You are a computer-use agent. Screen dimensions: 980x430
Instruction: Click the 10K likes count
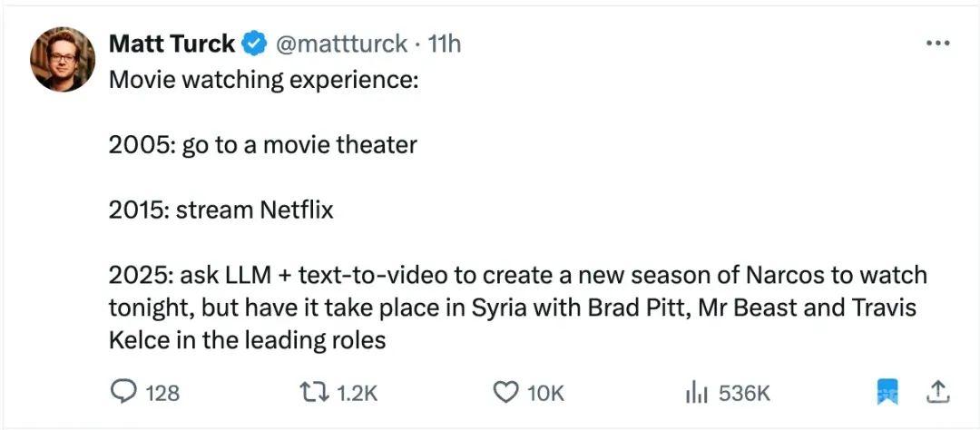tap(545, 393)
